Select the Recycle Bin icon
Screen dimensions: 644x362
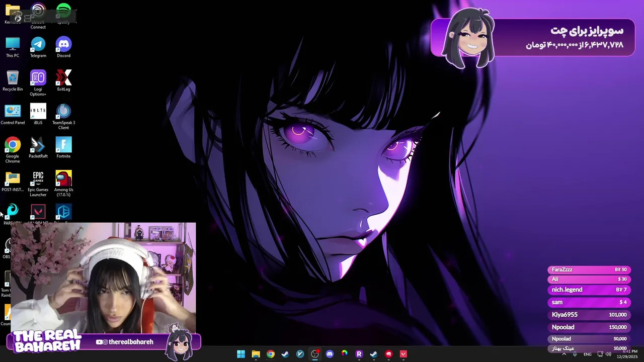13,81
